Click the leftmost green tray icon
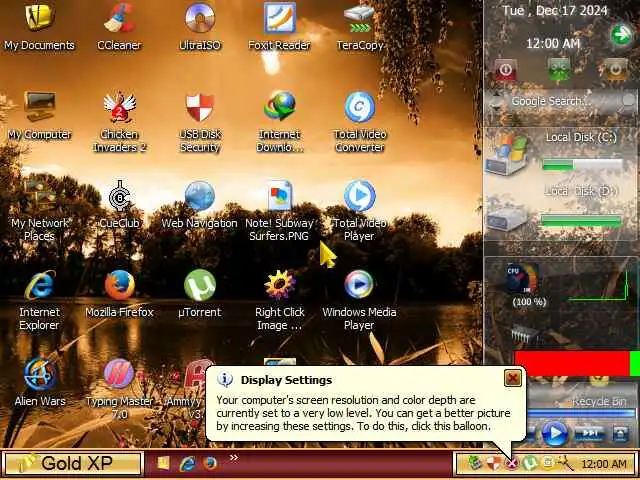Screen dimensions: 640x480 (x=474, y=463)
